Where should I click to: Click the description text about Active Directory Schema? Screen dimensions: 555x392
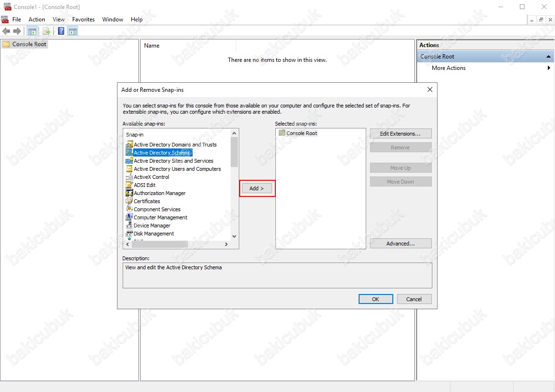coord(174,267)
